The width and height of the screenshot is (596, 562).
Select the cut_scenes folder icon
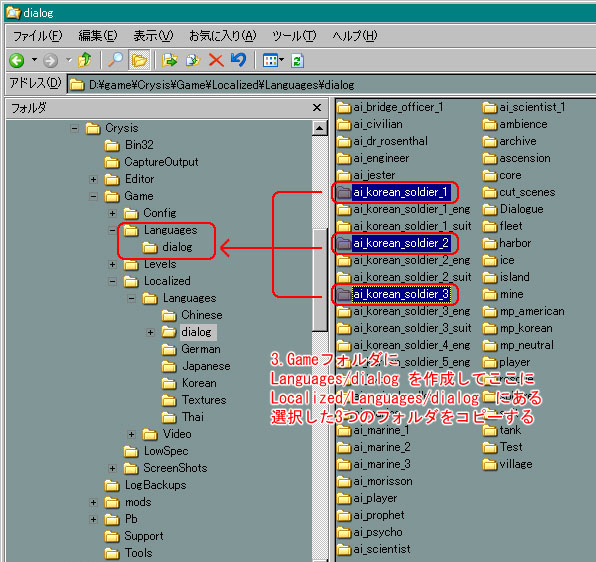[490, 193]
